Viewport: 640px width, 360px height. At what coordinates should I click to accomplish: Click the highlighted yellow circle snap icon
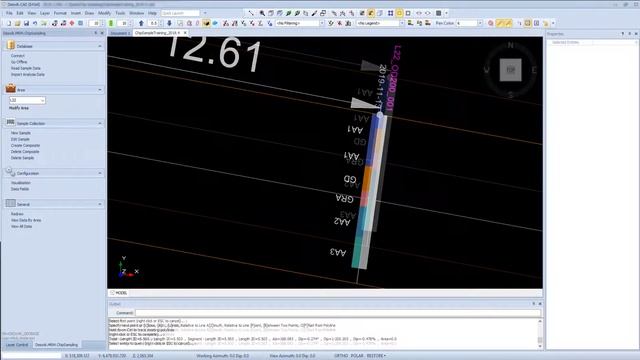pos(399,13)
